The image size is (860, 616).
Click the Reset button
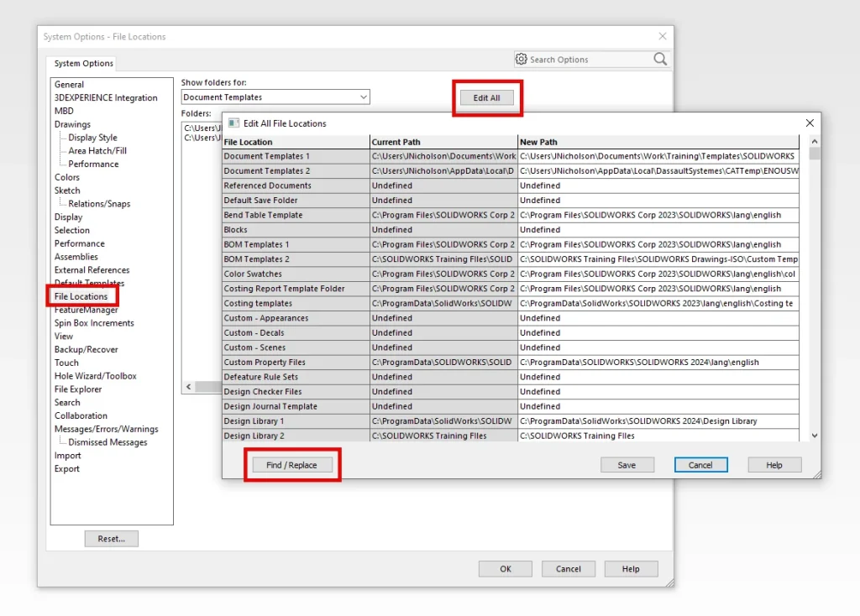[111, 538]
